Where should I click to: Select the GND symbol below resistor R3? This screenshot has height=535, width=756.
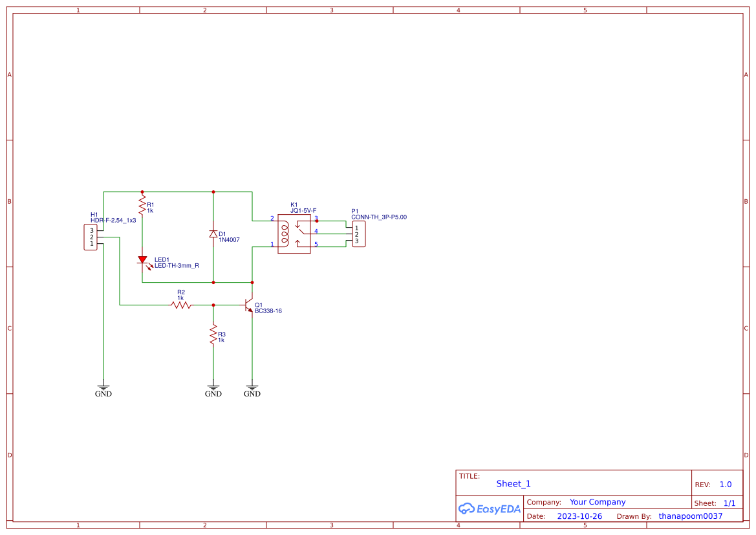coord(213,387)
